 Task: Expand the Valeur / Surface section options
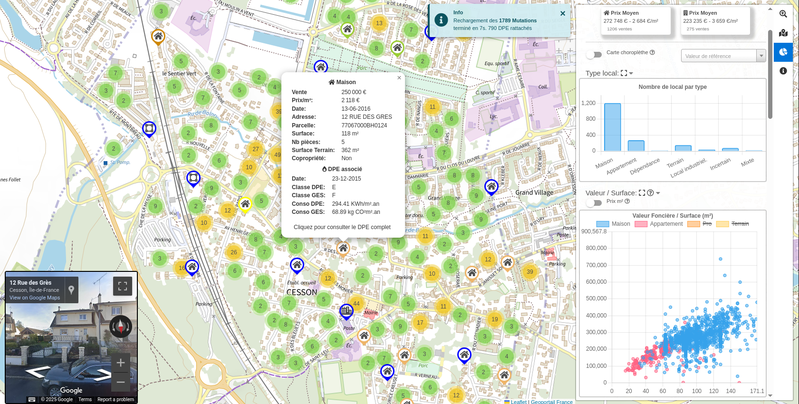(x=657, y=193)
